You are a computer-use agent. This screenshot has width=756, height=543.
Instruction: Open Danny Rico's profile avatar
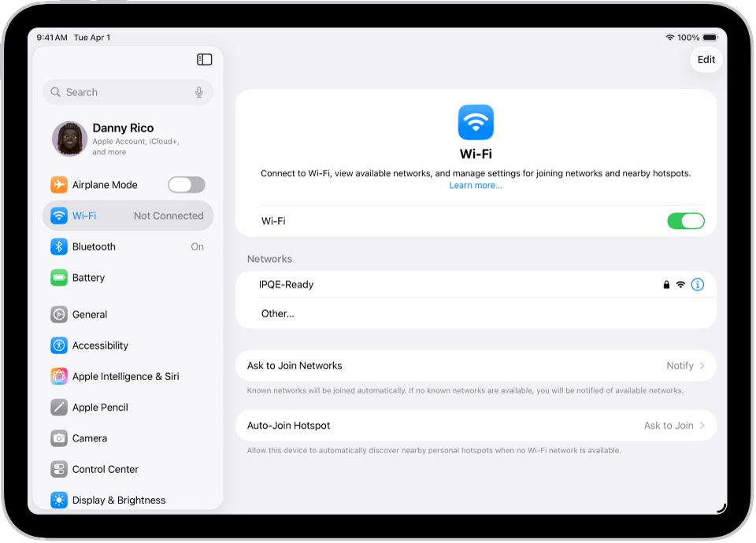70,139
